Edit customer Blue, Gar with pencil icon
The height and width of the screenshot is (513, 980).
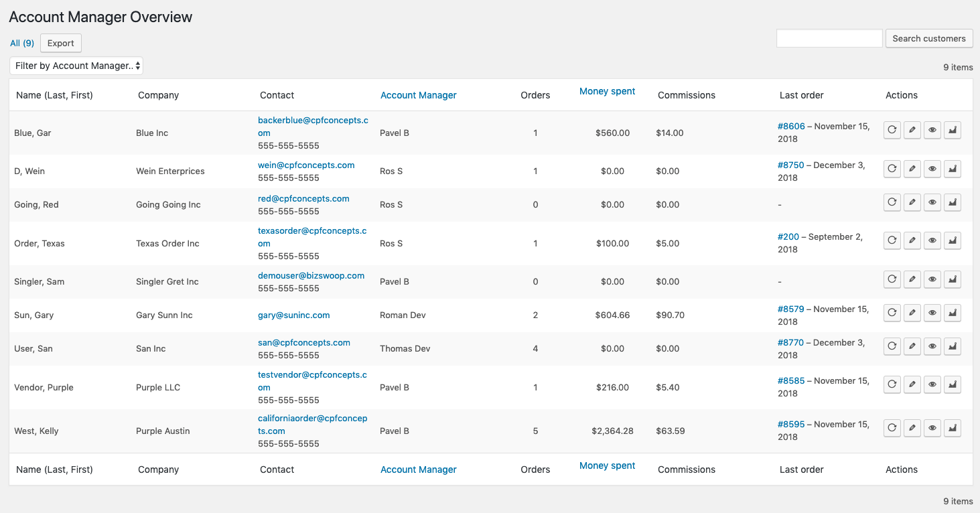[912, 131]
